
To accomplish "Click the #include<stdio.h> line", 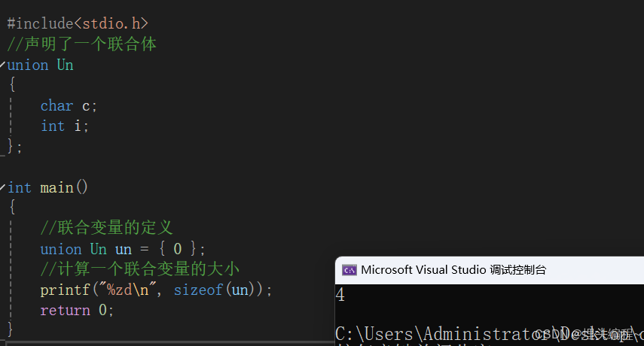I will pyautogui.click(x=78, y=23).
